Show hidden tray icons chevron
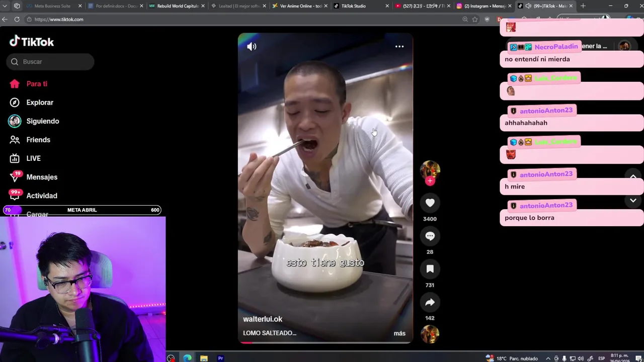Viewport: 644px width, 362px height. pos(548,358)
